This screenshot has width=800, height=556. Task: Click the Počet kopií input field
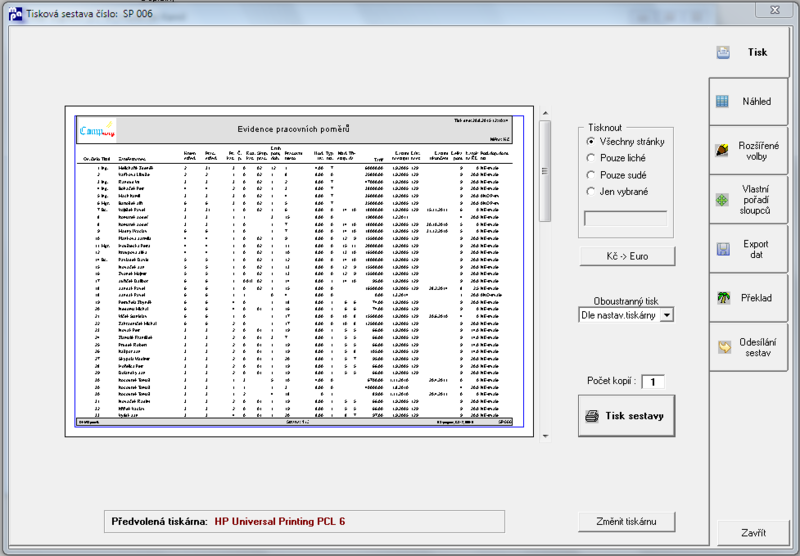[x=653, y=382]
